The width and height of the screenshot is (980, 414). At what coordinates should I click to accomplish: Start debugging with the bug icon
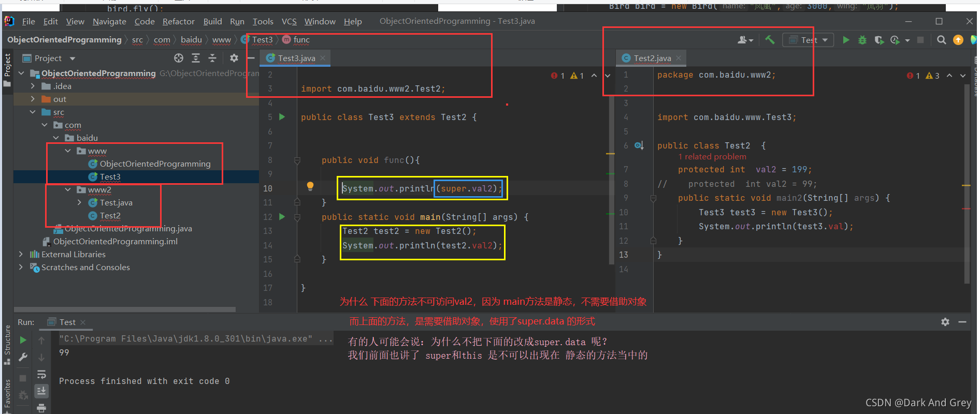pos(862,40)
